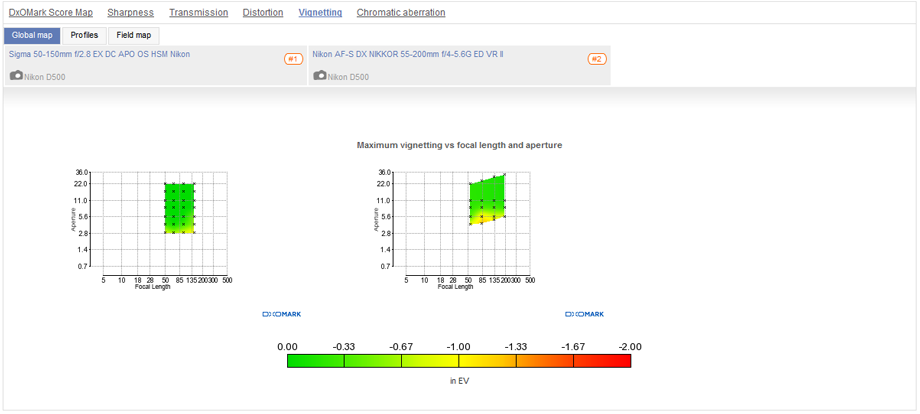
Task: Open the Chromatic aberration tab
Action: (401, 12)
